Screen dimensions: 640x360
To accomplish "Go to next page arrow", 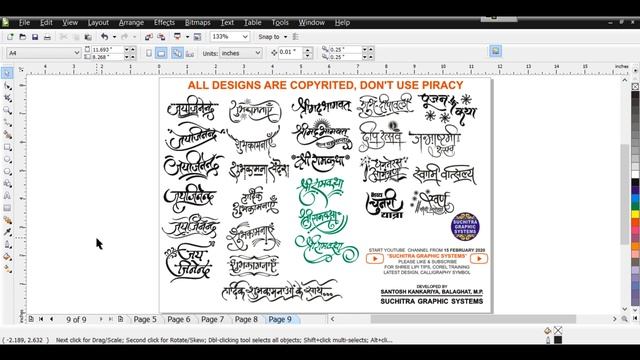I will click(101, 319).
